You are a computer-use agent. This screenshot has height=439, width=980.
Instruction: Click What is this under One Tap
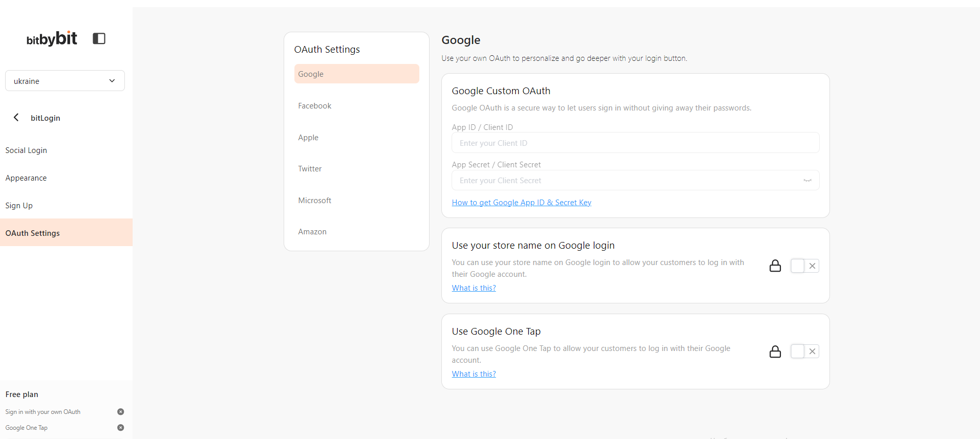coord(474,374)
